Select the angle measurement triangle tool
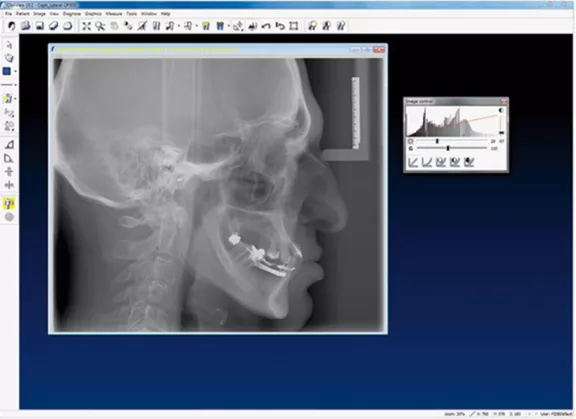 (x=9, y=144)
